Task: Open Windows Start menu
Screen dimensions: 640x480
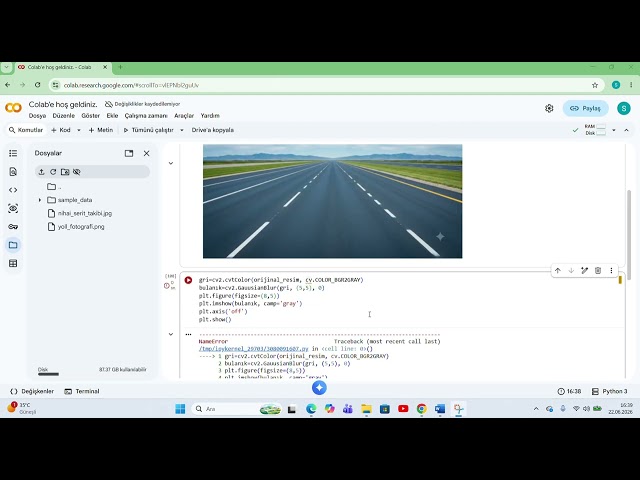Action: point(180,409)
